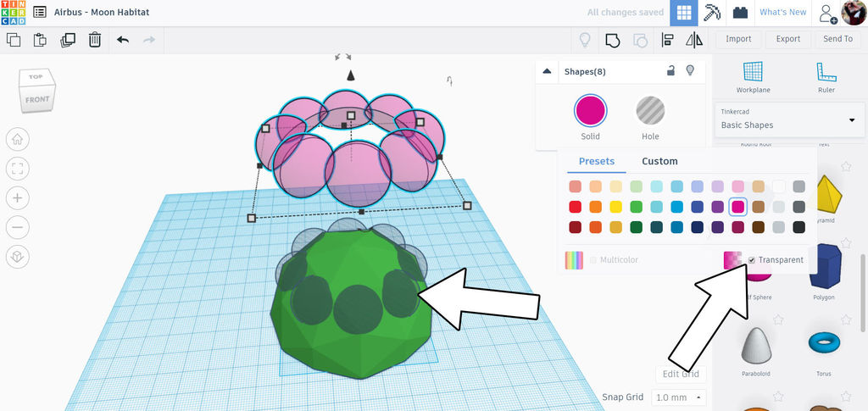Open Snap Grid 1.0 mm dropdown

click(679, 397)
